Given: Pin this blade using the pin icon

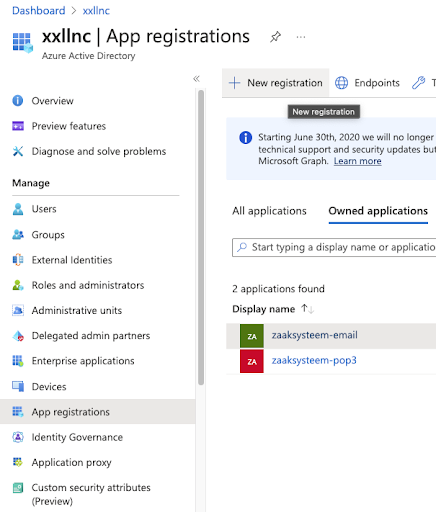Looking at the screenshot, I should 275,37.
